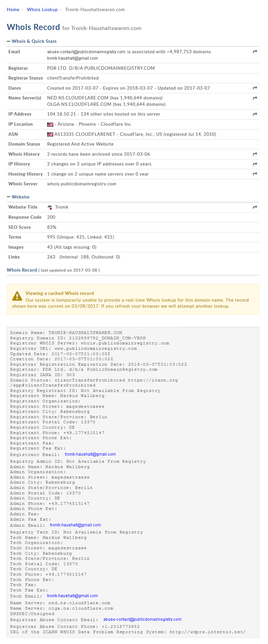Click Tech Email tronik.haushalt@gmail.com link
Image resolution: width=268 pixels, height=644 pixels.
coord(72,596)
